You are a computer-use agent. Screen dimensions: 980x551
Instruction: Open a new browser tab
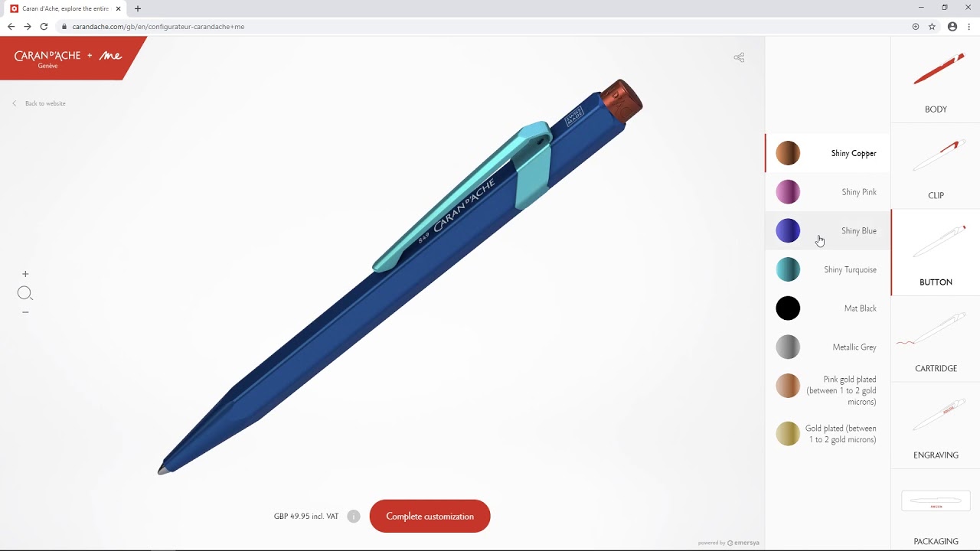138,8
